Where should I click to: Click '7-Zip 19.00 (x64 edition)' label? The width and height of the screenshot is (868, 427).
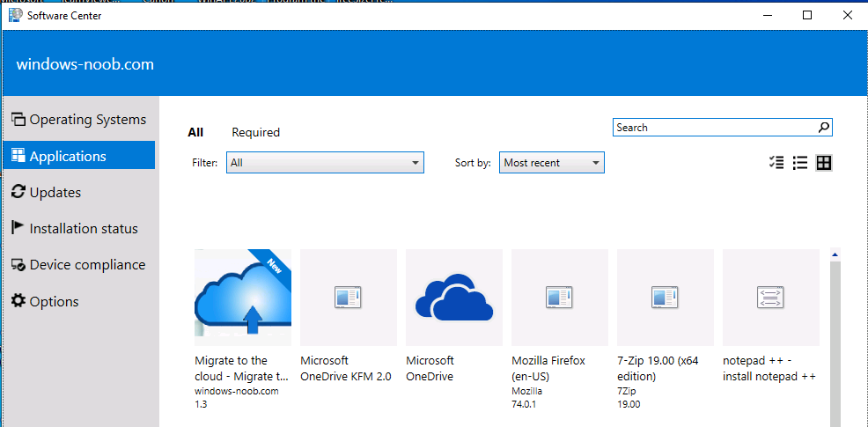click(x=658, y=368)
